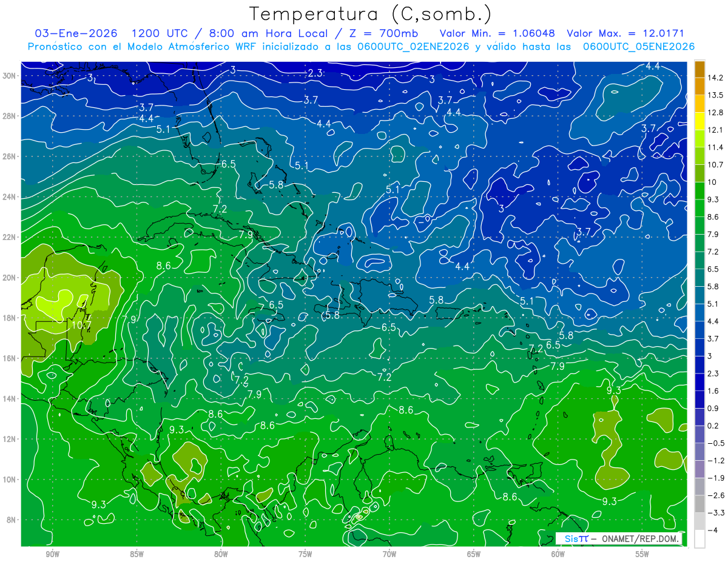
Task: Click the orange color bar swatch between 13.5 and 14.2
Action: pos(699,87)
